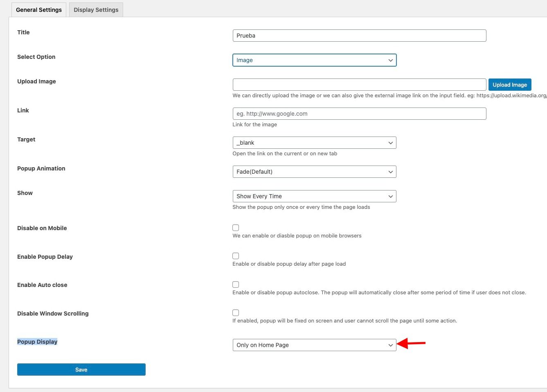Click the blue Upload Image button

click(x=510, y=85)
